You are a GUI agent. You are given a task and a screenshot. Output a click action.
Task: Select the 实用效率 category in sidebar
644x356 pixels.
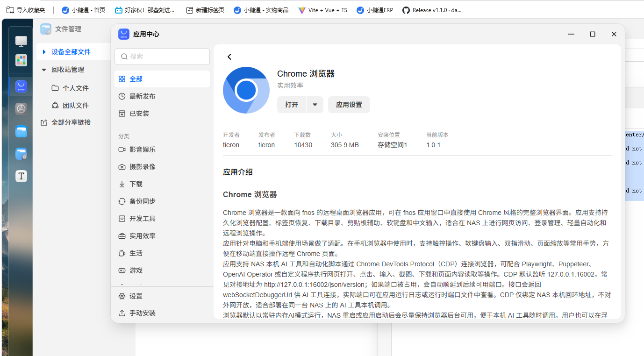(x=162, y=236)
